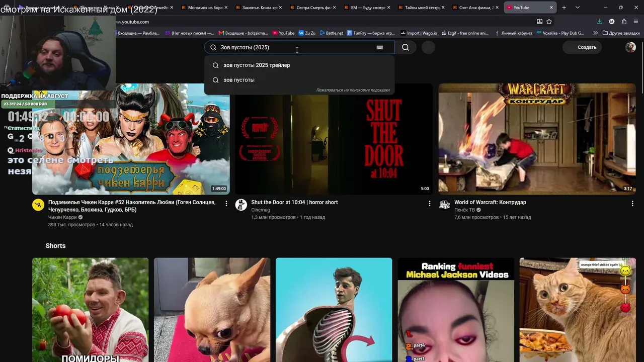Open the 'Shut the Door at 10:04 | horror short' title
This screenshot has height=362, width=644.
click(x=294, y=202)
